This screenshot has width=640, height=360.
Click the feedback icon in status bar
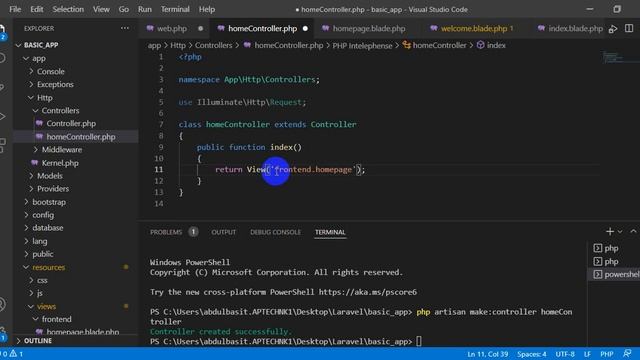click(627, 353)
